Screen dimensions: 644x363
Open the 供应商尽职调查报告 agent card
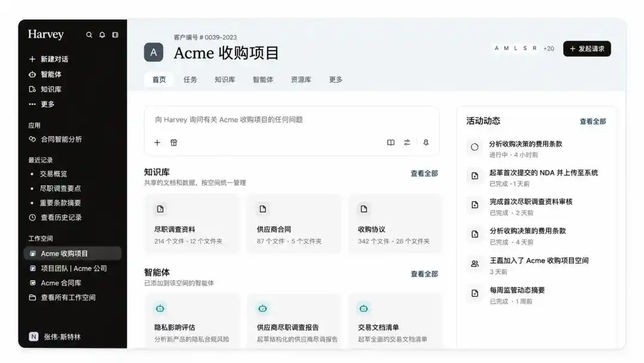pos(294,322)
